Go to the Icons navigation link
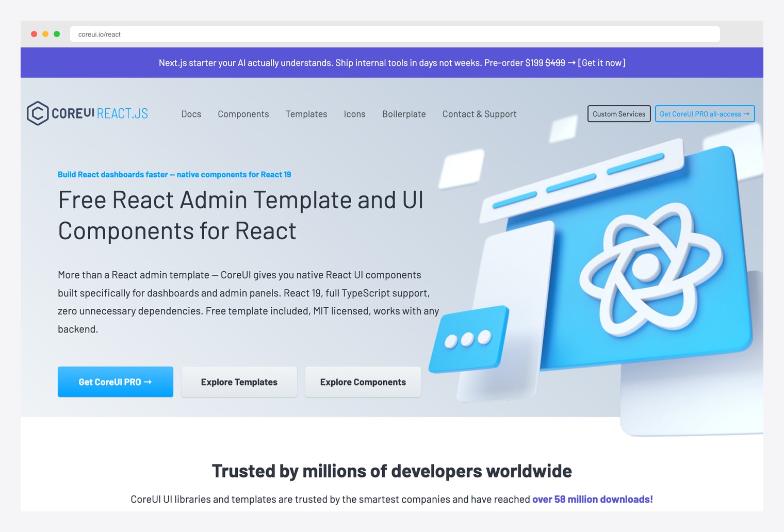This screenshot has height=532, width=784. click(x=355, y=114)
